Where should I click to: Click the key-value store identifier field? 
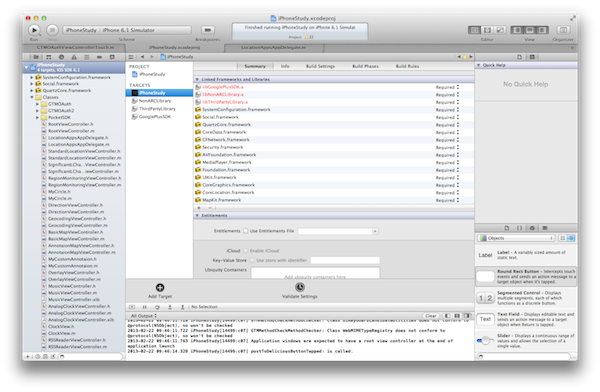click(345, 260)
